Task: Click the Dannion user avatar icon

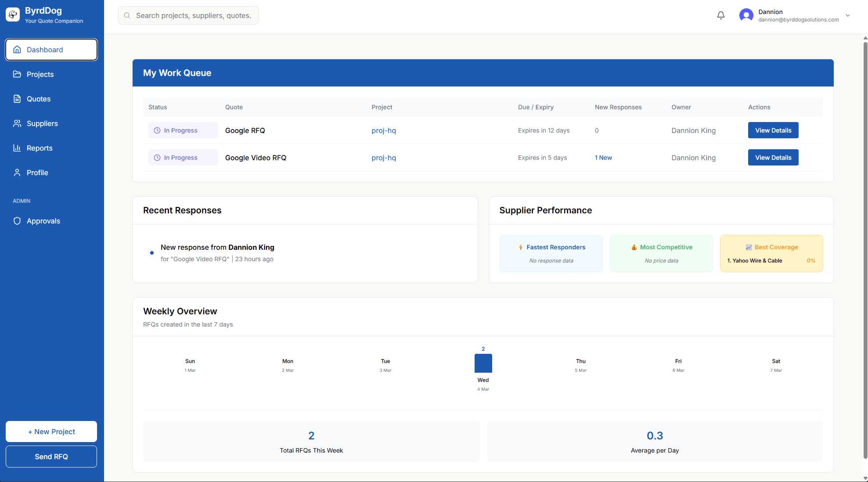Action: pos(746,15)
